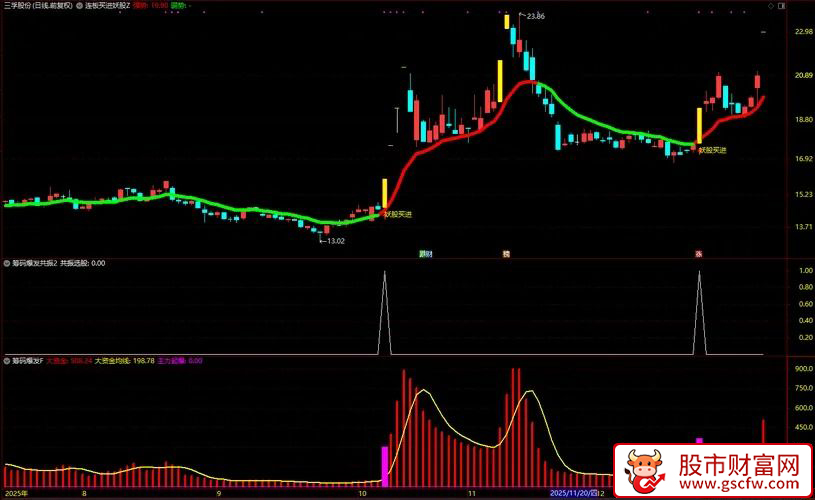Click the purple 主力起爆: 0.00 value
Image resolution: width=815 pixels, height=500 pixels.
180,361
